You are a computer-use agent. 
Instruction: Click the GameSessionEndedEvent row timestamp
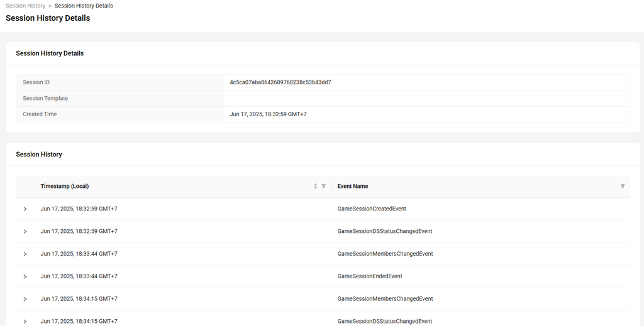(79, 276)
